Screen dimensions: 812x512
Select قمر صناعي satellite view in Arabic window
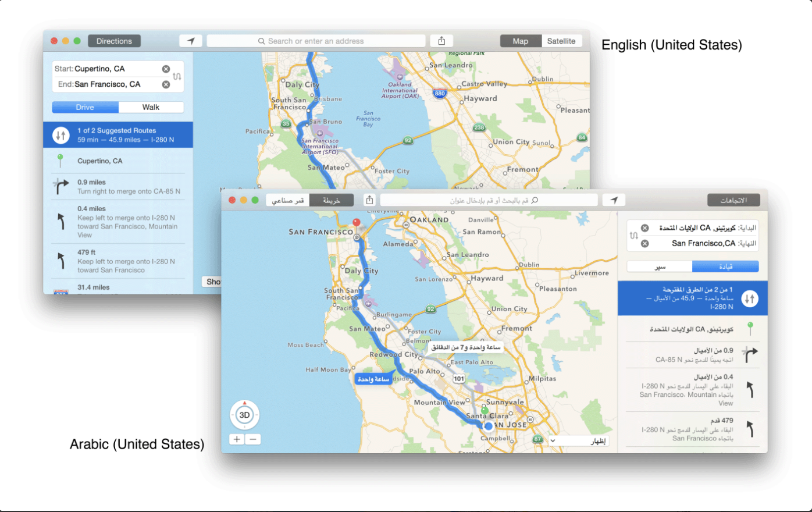pos(288,200)
